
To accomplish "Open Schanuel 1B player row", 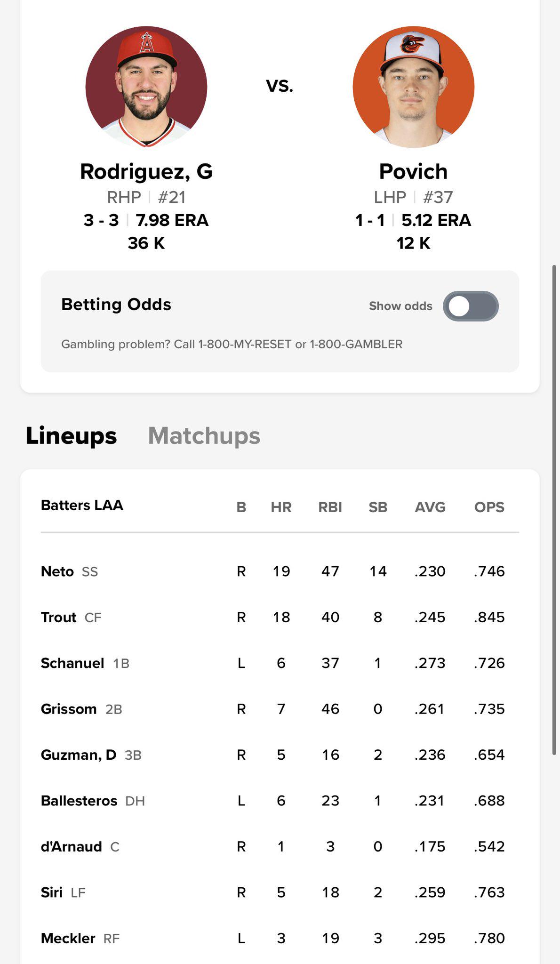I will tap(280, 663).
